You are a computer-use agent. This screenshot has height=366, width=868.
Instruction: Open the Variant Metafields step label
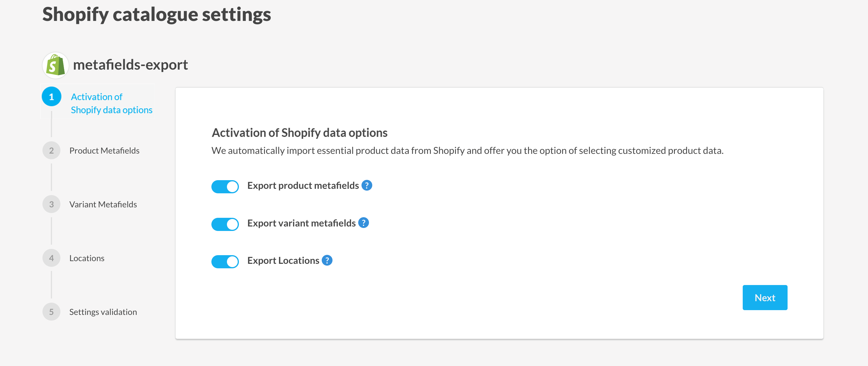tap(103, 204)
